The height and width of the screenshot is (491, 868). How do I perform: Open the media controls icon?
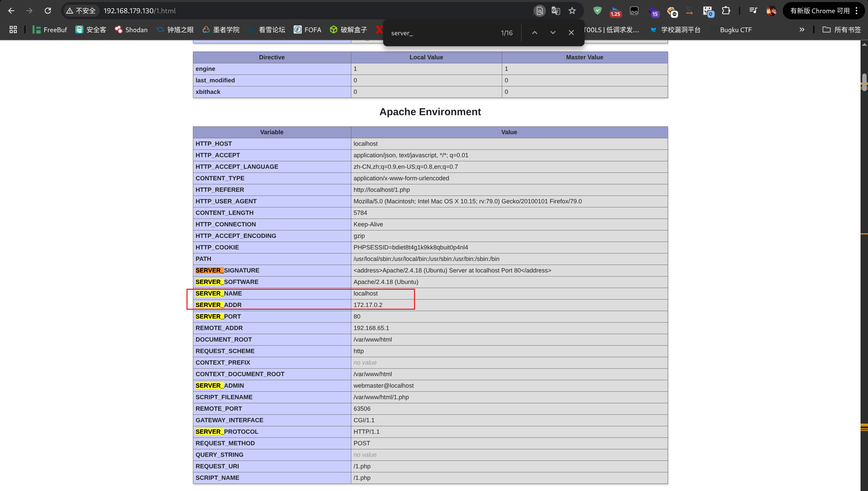click(x=753, y=11)
